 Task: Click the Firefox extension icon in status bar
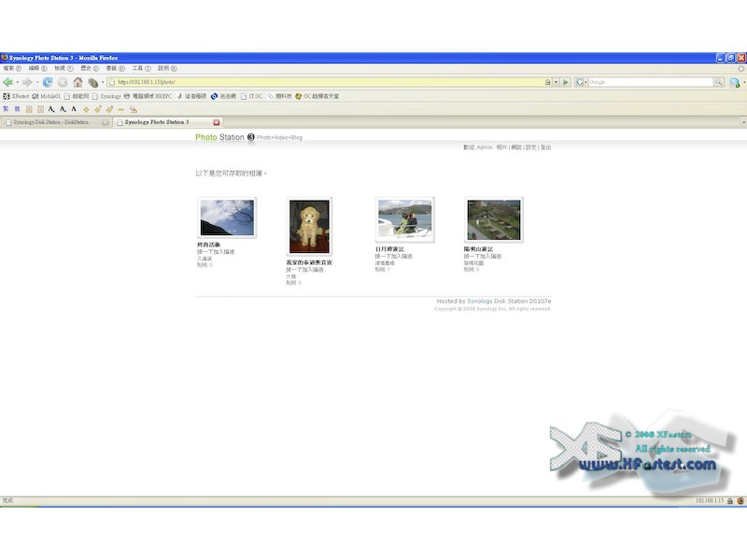(x=740, y=501)
